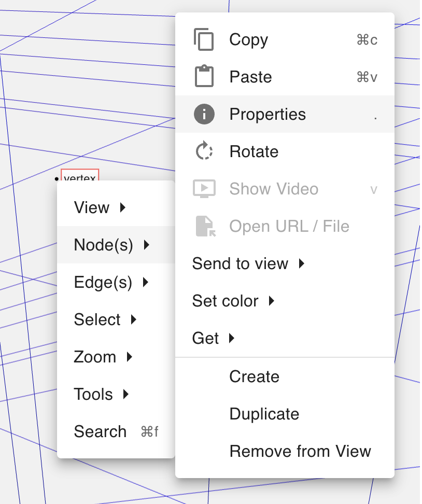422x504 pixels.
Task: Expand the Edge(s) submenu arrow
Action: coord(146,282)
